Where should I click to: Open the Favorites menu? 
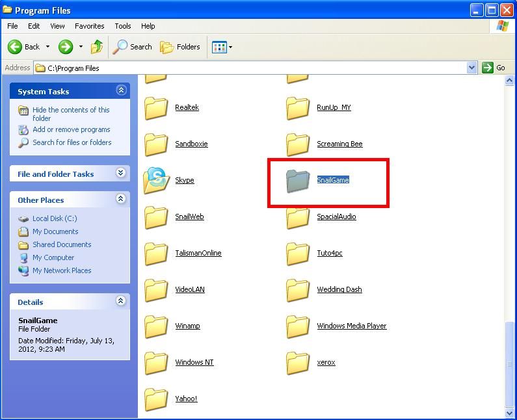click(89, 26)
